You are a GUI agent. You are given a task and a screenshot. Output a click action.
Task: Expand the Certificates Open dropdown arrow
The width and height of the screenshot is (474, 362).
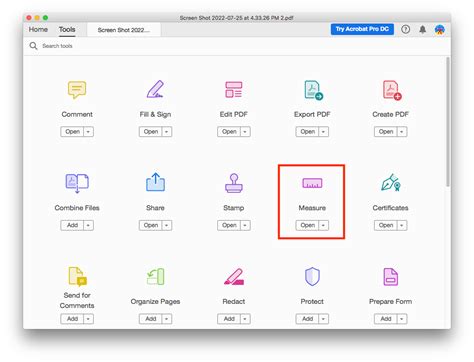point(402,225)
